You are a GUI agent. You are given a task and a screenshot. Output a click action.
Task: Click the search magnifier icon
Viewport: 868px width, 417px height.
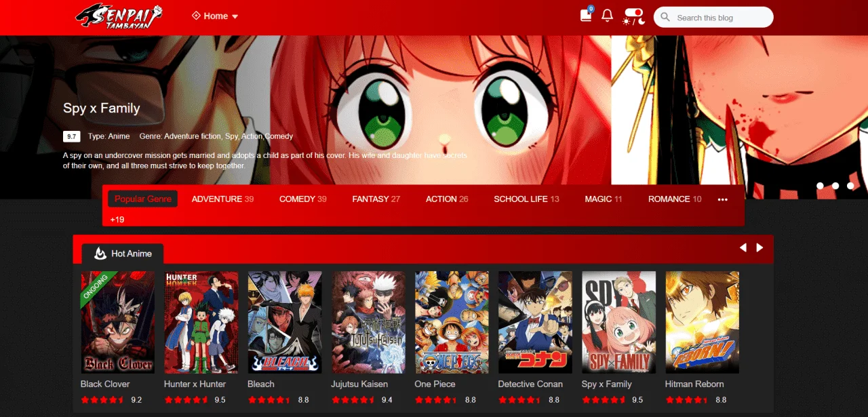click(665, 17)
